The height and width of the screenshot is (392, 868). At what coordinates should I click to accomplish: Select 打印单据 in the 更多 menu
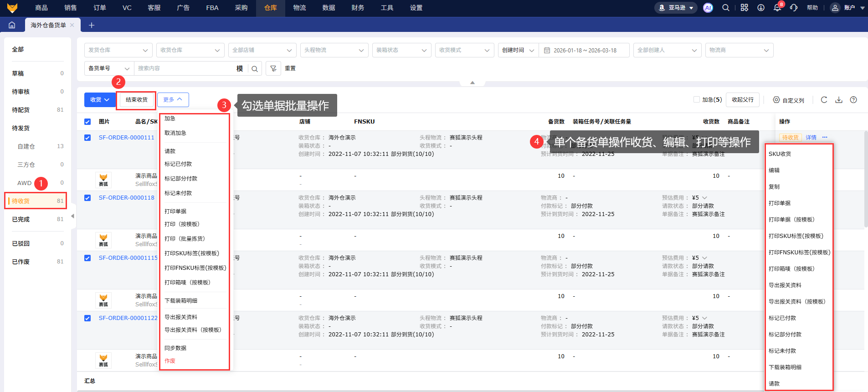point(175,211)
